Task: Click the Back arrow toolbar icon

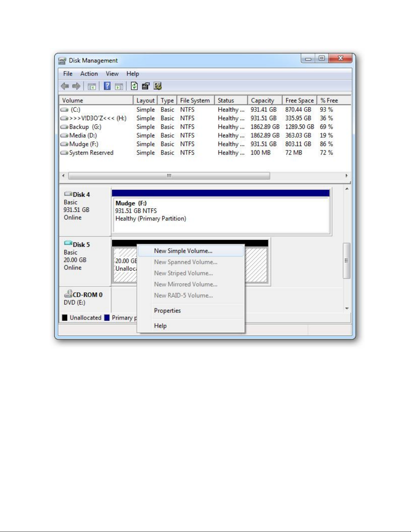Action: click(x=65, y=86)
